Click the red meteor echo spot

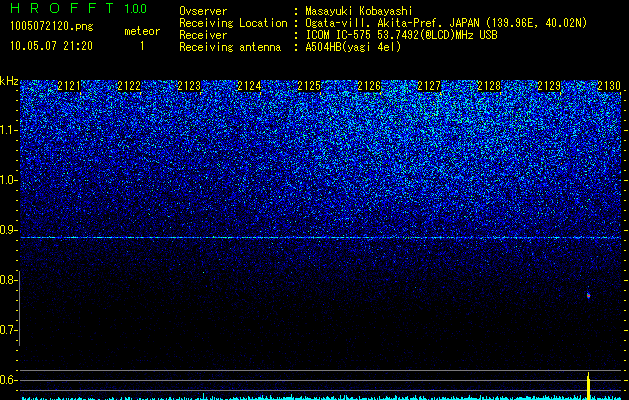(588, 296)
